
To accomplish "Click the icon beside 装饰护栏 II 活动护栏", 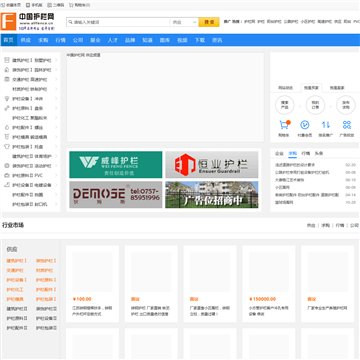I will [7, 166].
